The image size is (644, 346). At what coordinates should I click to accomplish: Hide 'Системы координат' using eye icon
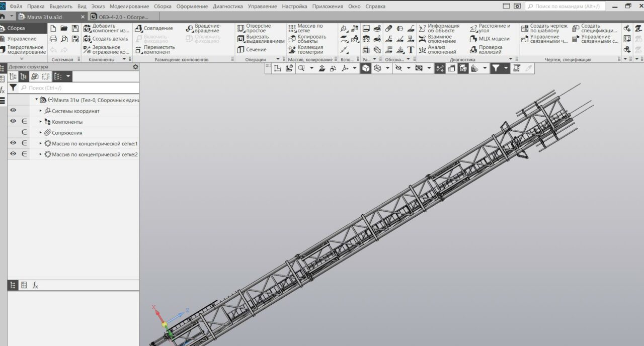[13, 111]
